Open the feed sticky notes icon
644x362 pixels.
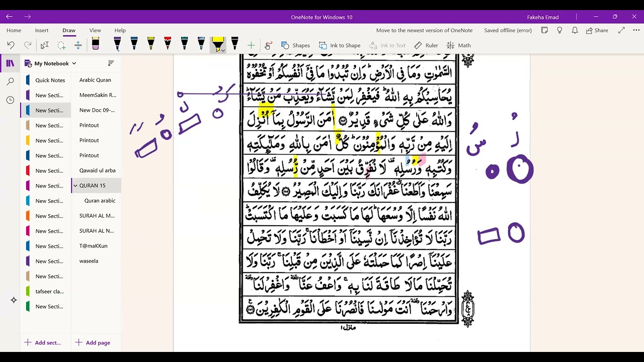(544, 30)
